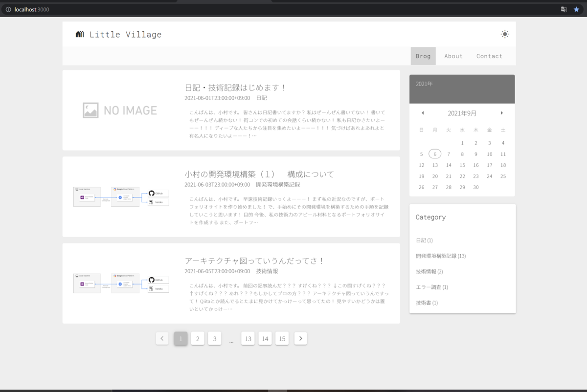Screen dimensions: 587x392
Task: Click the site info icon beside localhost:3000
Action: pyautogui.click(x=8, y=9)
